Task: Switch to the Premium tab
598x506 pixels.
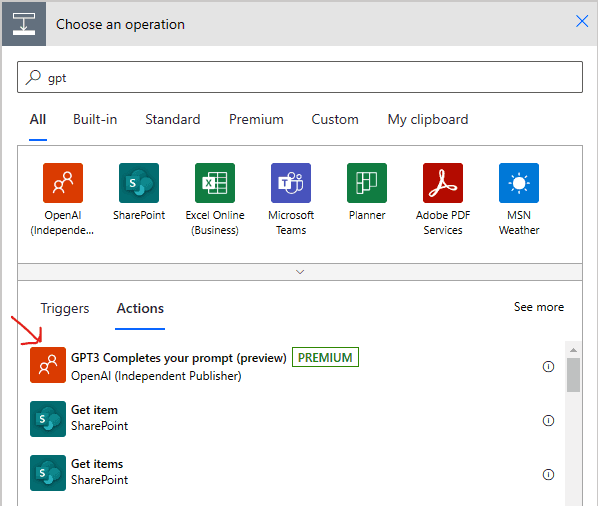Action: (256, 120)
